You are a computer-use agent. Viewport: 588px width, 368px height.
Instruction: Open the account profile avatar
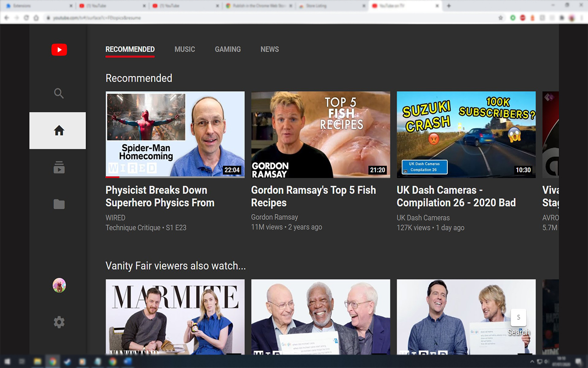tap(59, 285)
